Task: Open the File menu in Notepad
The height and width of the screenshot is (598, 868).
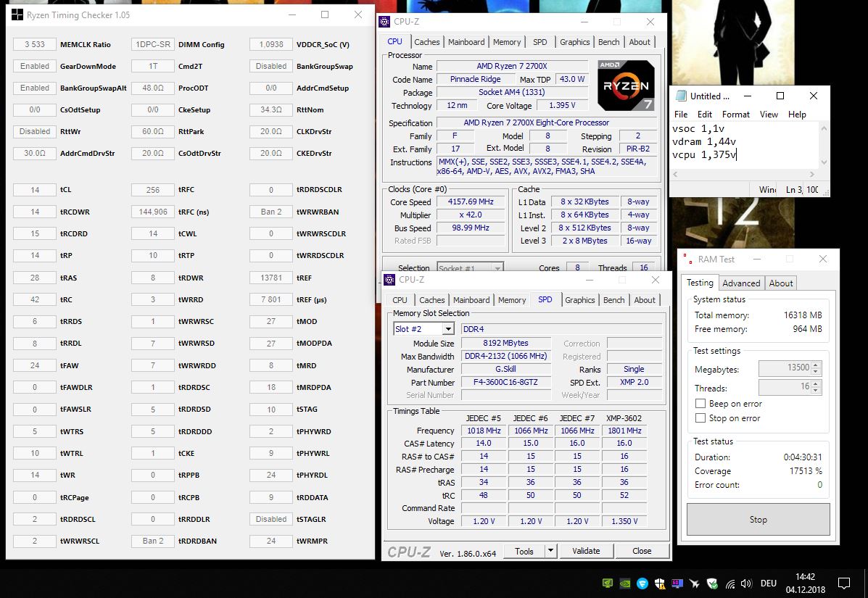Action: (681, 115)
